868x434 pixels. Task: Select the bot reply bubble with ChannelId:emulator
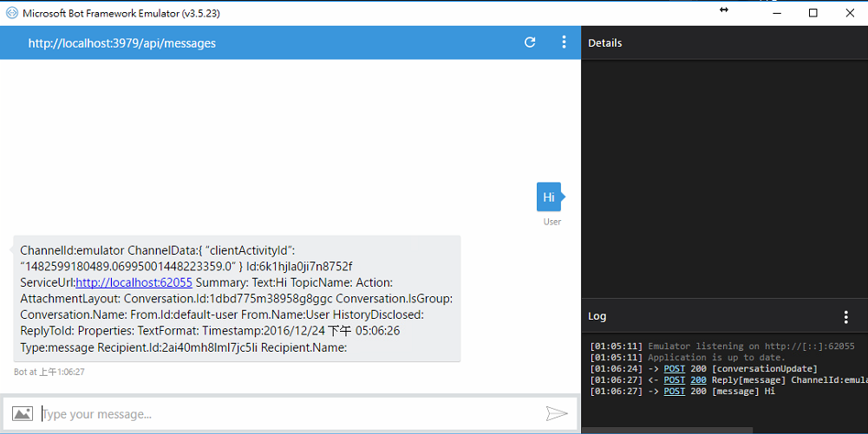click(x=237, y=299)
